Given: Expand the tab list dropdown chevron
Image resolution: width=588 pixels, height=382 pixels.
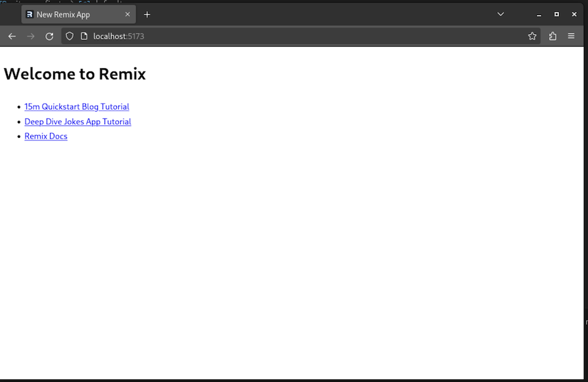Looking at the screenshot, I should click(x=501, y=14).
